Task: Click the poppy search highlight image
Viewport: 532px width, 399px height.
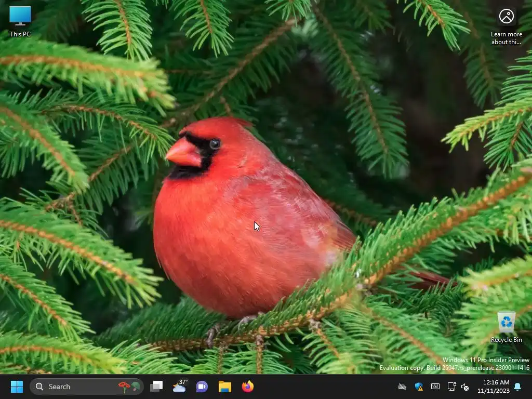Action: click(129, 387)
